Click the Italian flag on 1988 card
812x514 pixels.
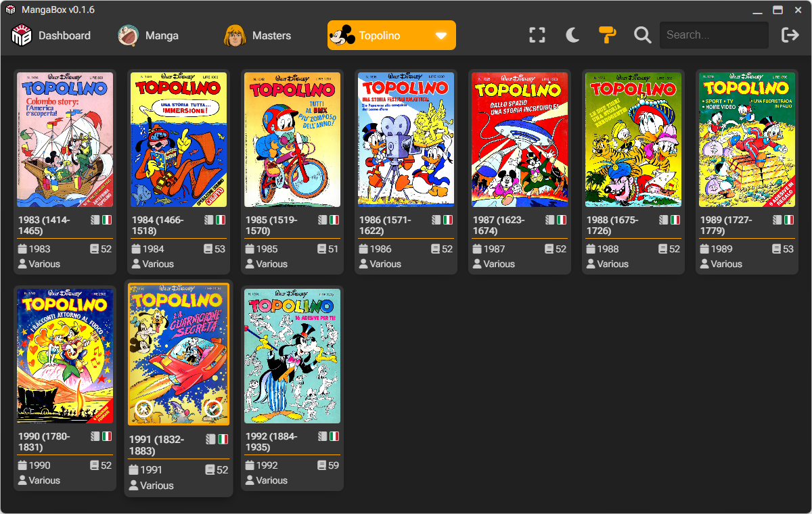click(675, 220)
